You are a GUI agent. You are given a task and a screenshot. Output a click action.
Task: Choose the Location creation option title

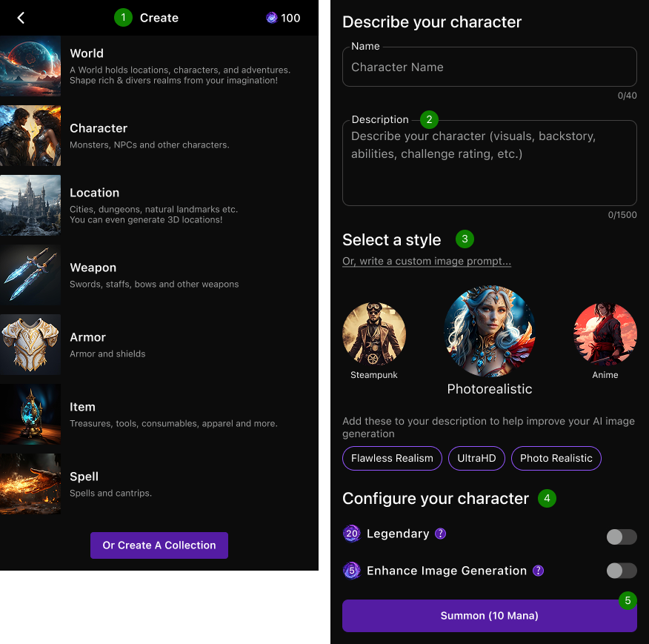[x=94, y=193]
